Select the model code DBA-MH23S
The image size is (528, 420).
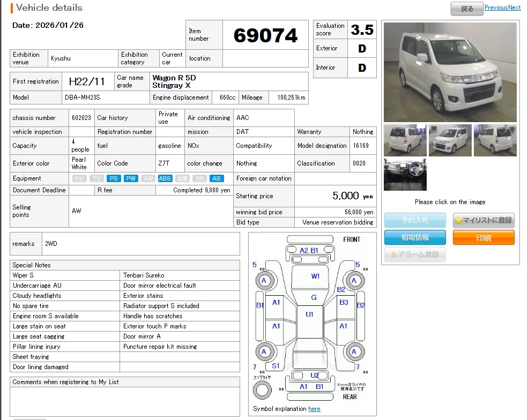[x=83, y=97]
